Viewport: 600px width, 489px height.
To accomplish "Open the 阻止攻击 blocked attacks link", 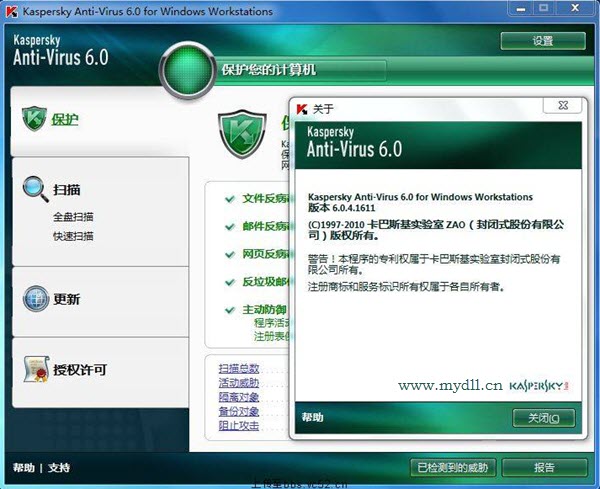I will tap(239, 426).
